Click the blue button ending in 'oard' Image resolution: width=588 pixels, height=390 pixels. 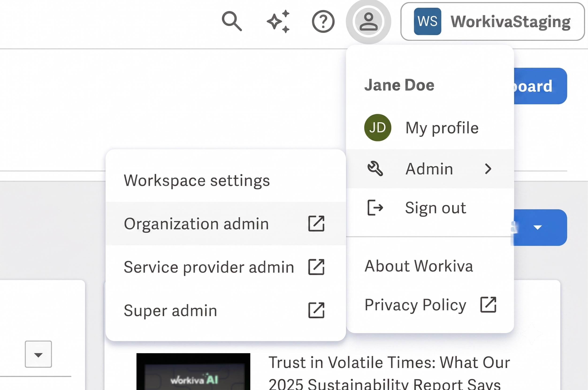click(x=540, y=86)
